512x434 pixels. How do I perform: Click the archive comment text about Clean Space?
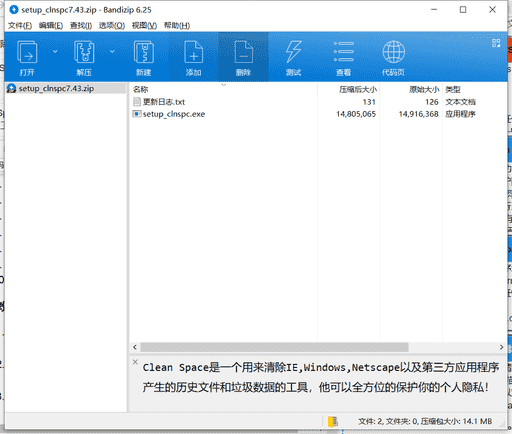coord(320,377)
